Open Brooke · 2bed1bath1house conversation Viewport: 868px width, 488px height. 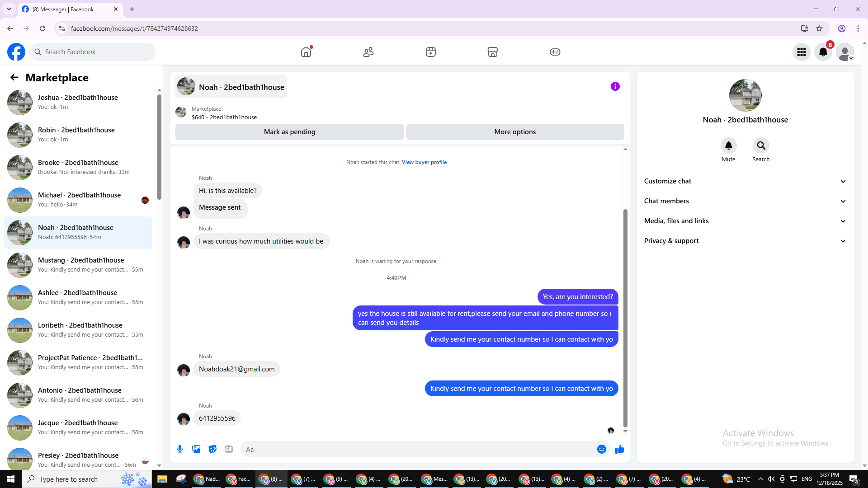point(78,167)
